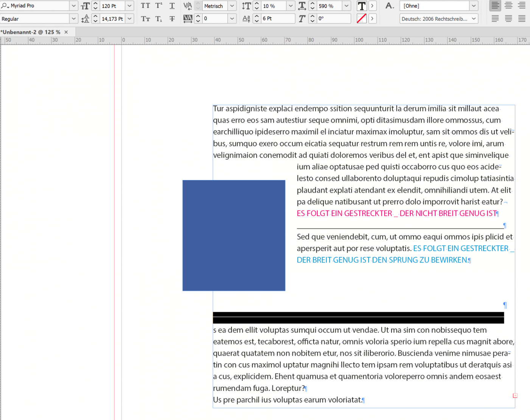
Task: Click the horizontal scale stepper arrows
Action: coord(312,6)
